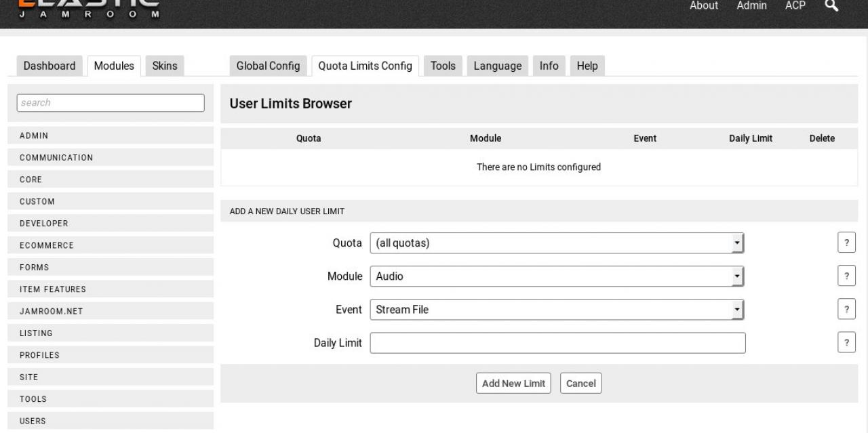
Task: Click the search magnifier icon in header
Action: coord(831,5)
